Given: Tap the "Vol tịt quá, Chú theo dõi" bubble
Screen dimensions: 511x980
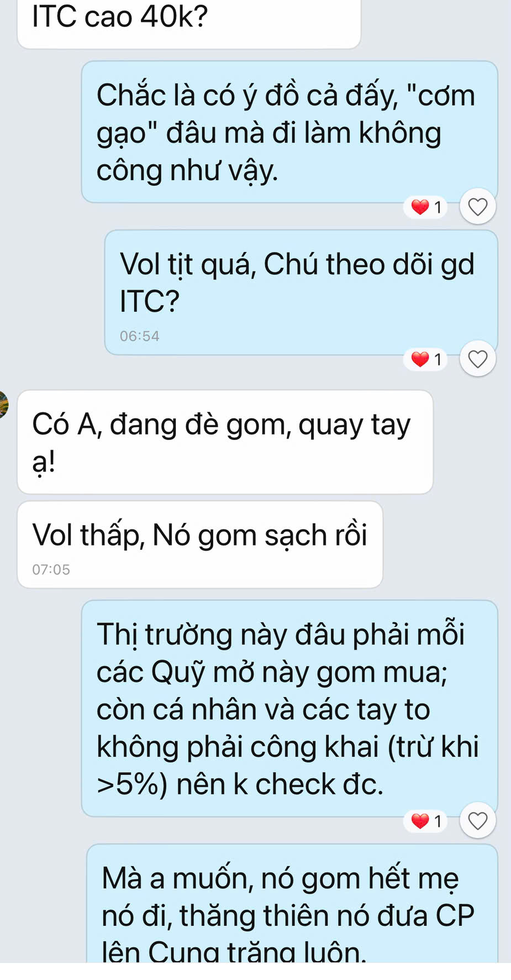Looking at the screenshot, I should tap(301, 292).
